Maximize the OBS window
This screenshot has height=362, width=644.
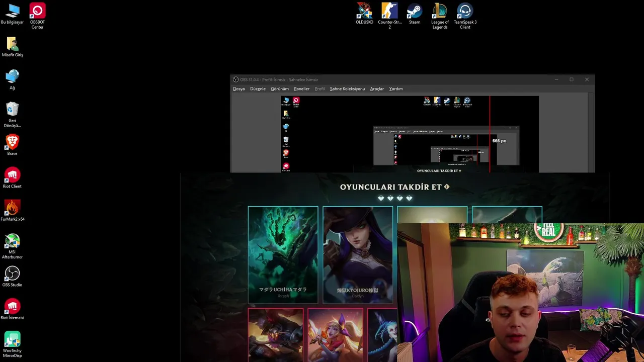pos(572,79)
